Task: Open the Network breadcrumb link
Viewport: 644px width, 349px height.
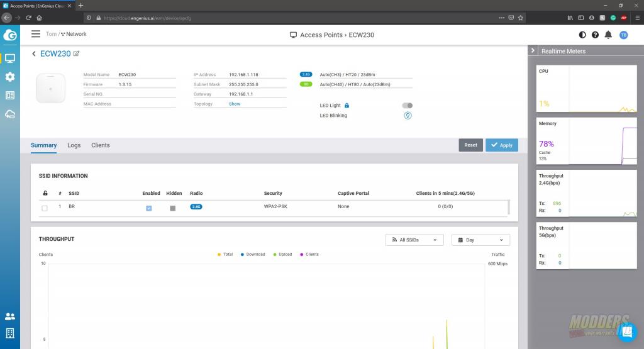Action: click(x=74, y=34)
